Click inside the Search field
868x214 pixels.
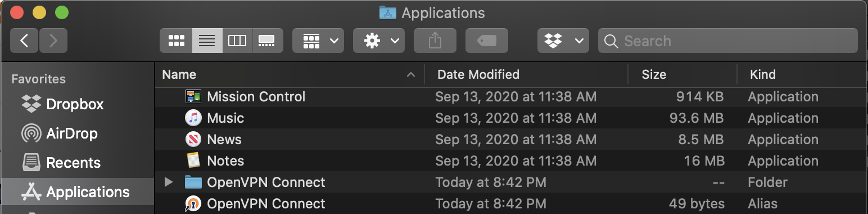[x=728, y=41]
